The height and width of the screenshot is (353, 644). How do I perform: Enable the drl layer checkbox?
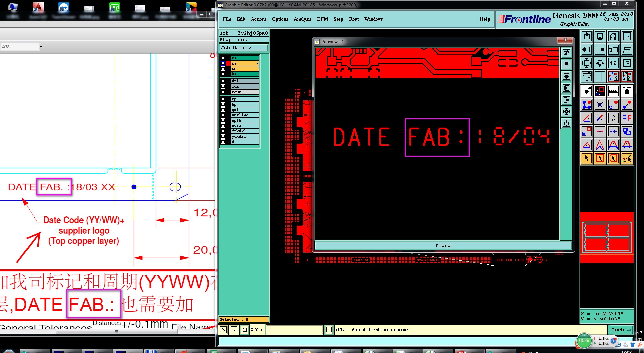(x=223, y=81)
